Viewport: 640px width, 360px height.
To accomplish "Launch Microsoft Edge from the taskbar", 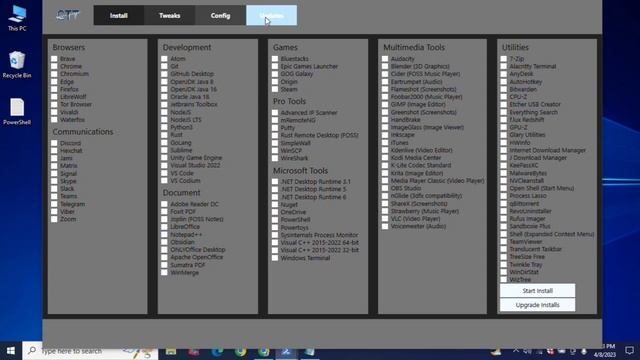I will (217, 351).
